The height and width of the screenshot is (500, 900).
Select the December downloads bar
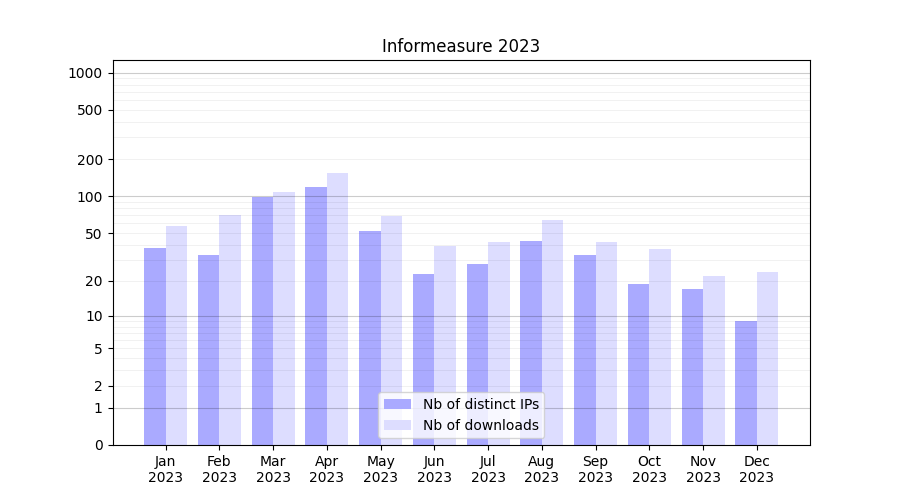point(767,358)
